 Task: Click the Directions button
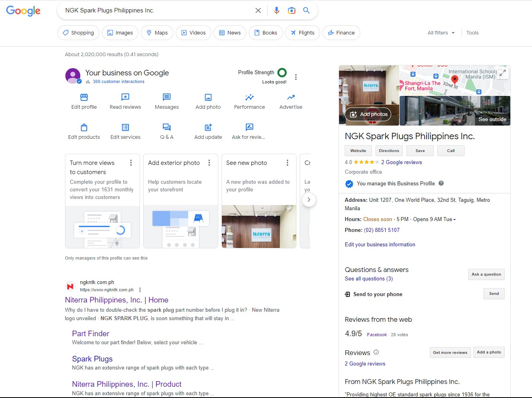(389, 151)
